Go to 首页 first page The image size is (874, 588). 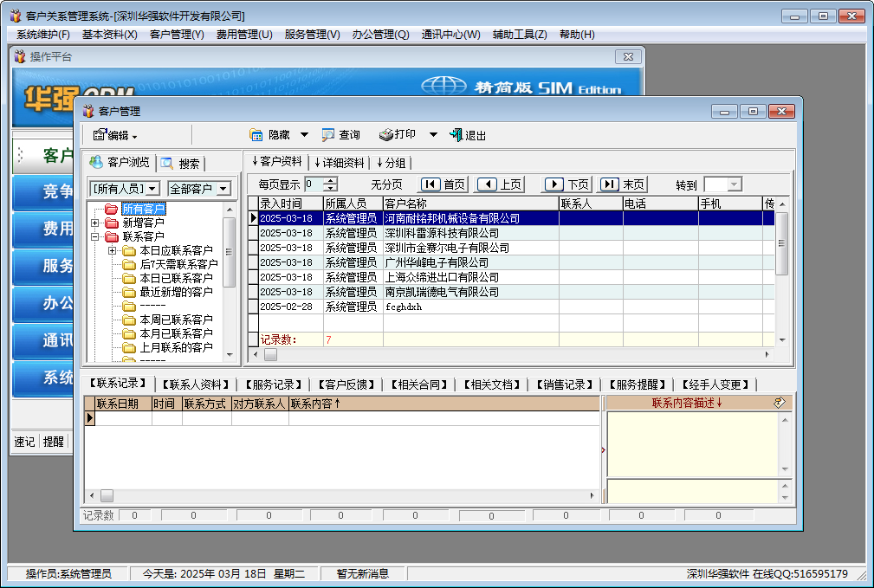[443, 184]
